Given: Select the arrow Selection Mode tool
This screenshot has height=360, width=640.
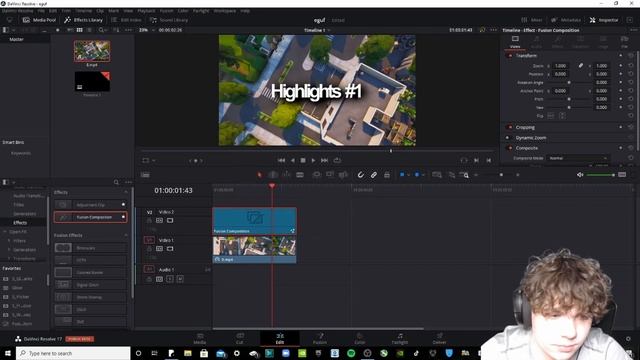Looking at the screenshot, I should click(260, 175).
